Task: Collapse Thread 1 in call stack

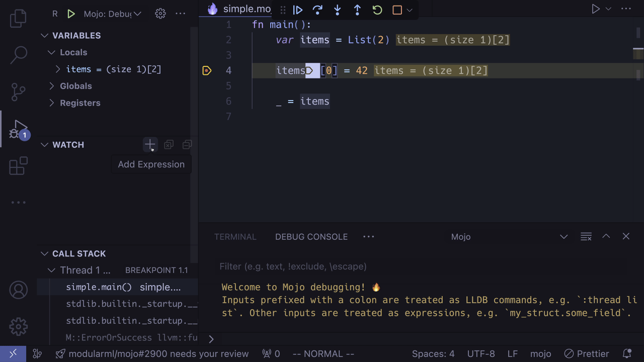Action: [51, 270]
